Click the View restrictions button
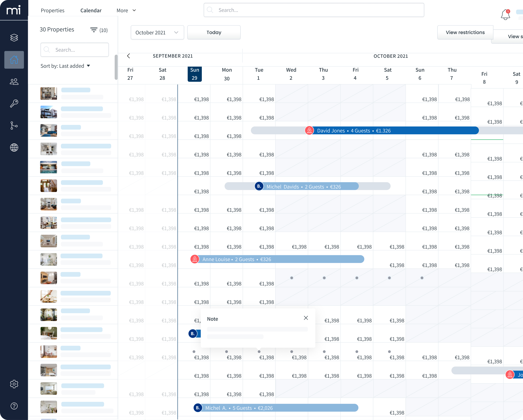 click(465, 32)
